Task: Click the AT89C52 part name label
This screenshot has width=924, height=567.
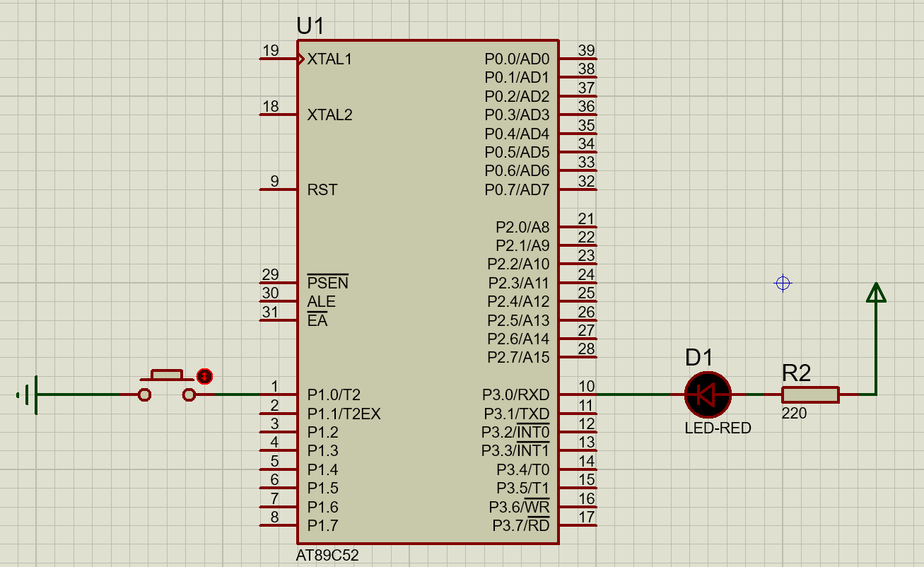Action: pyautogui.click(x=327, y=556)
